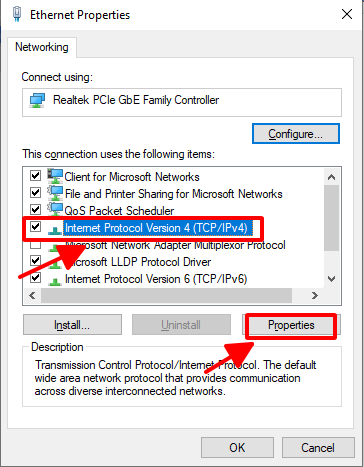Click the Realtek network controller icon
Viewport: 364px width, 467px height.
[37, 101]
